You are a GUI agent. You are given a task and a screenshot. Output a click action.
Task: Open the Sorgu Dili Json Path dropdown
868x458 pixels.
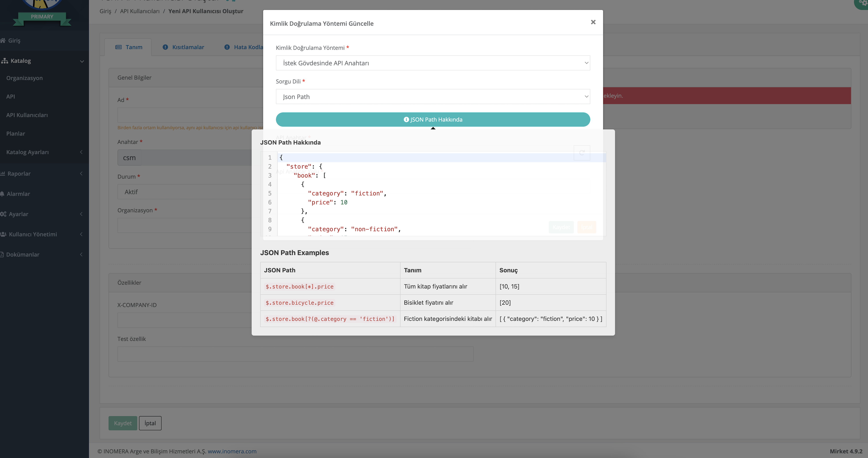pyautogui.click(x=433, y=97)
